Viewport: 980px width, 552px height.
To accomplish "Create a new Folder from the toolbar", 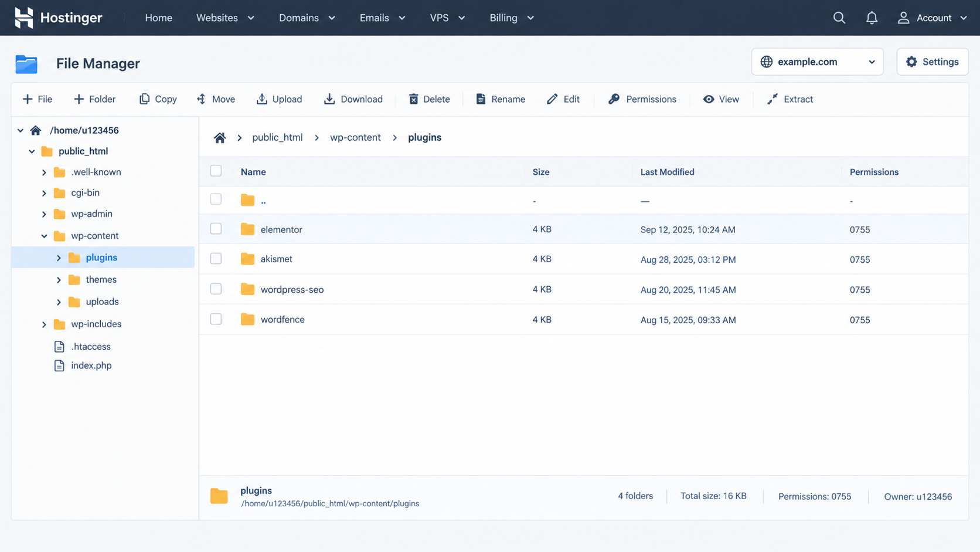I will [94, 99].
